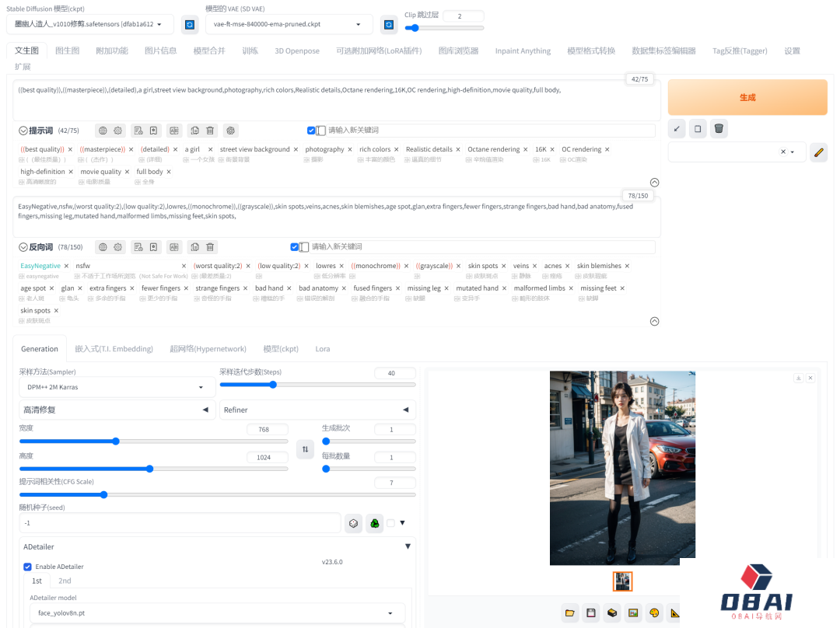Randomize seed with the dice icon
Screen dimensions: 840x628
[x=354, y=523]
